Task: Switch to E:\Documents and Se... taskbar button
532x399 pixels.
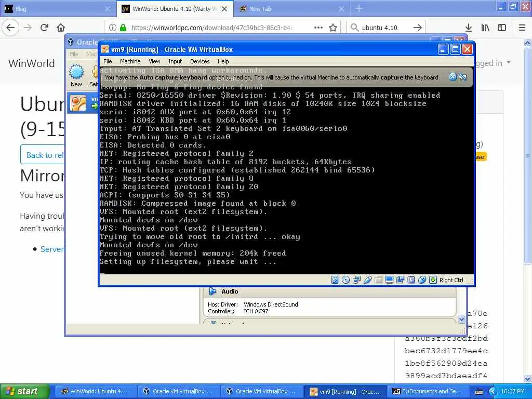Action: coord(428,391)
